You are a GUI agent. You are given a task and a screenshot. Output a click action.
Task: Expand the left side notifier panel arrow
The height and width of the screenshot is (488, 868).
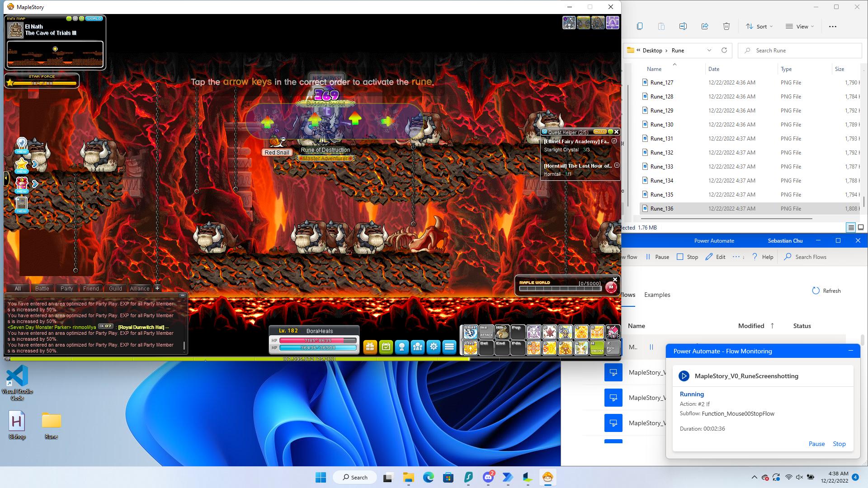point(6,178)
